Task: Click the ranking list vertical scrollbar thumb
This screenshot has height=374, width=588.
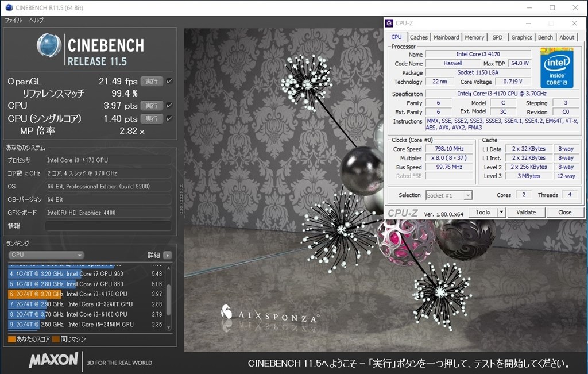Action: coord(168,300)
